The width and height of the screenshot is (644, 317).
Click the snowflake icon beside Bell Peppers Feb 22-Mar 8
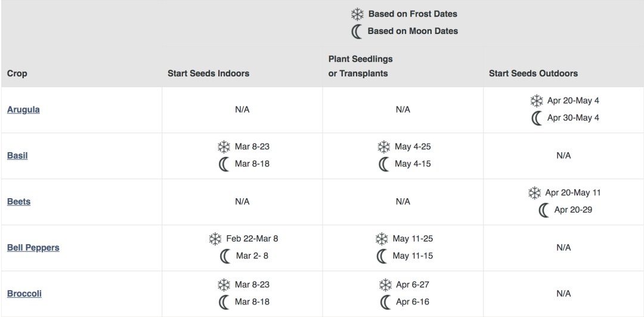point(215,239)
